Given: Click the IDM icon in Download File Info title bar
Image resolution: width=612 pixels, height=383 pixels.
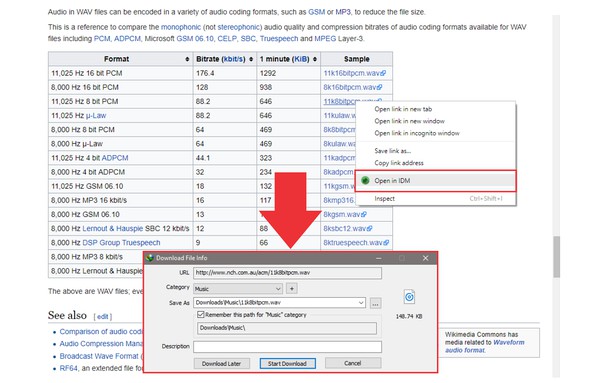Looking at the screenshot, I should [150, 258].
